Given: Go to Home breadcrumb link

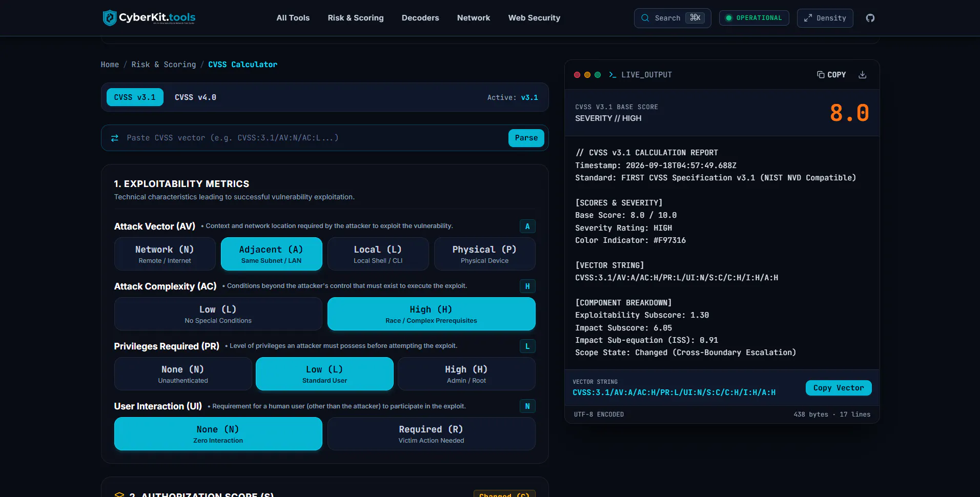Looking at the screenshot, I should pos(110,65).
